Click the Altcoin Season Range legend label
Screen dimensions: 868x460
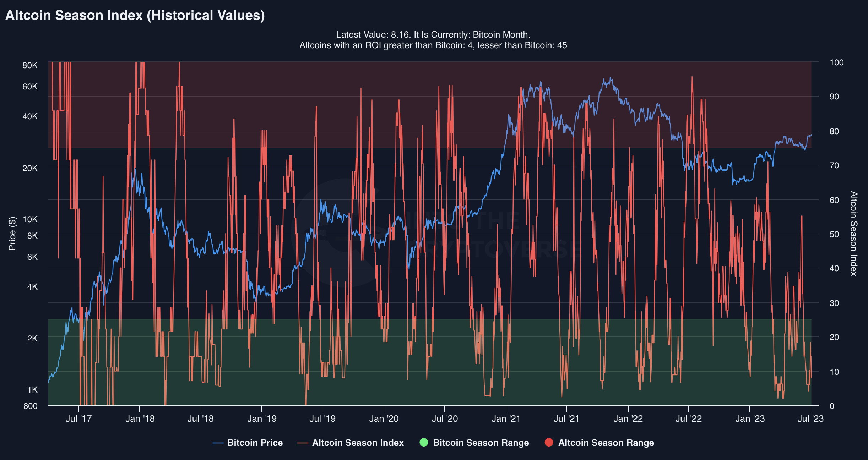click(x=606, y=443)
